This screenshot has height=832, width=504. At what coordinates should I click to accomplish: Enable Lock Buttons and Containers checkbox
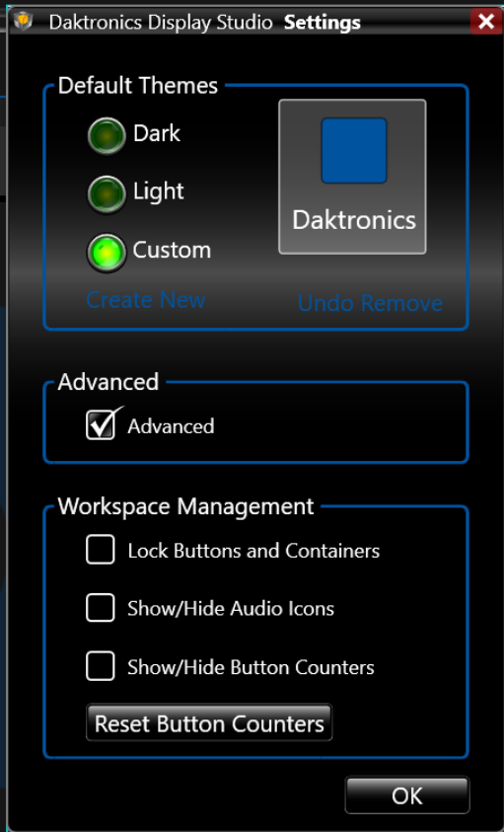coord(101,549)
